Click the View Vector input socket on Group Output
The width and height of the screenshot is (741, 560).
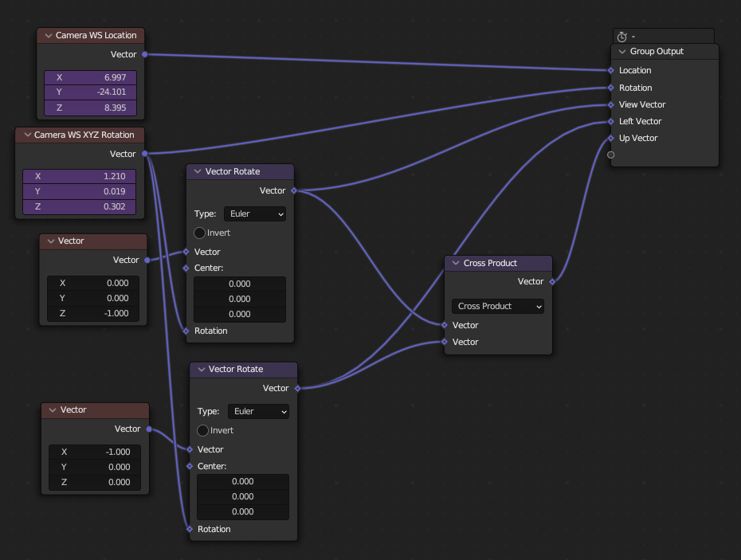coord(611,105)
